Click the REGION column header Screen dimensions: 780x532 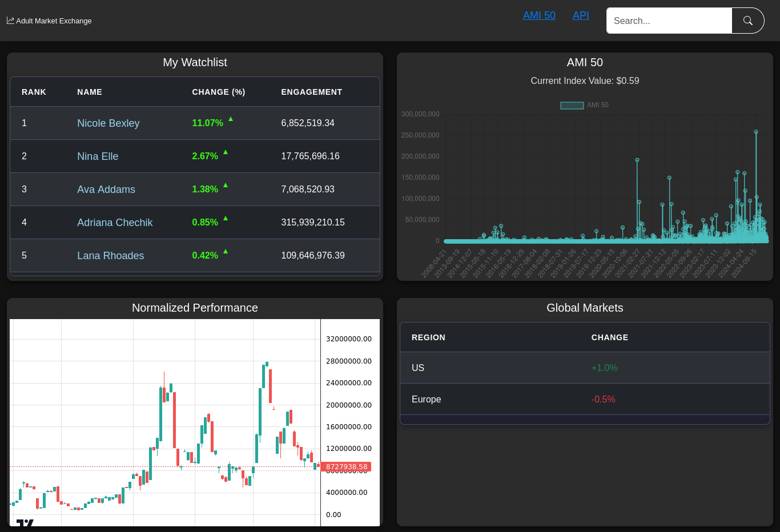(x=428, y=337)
